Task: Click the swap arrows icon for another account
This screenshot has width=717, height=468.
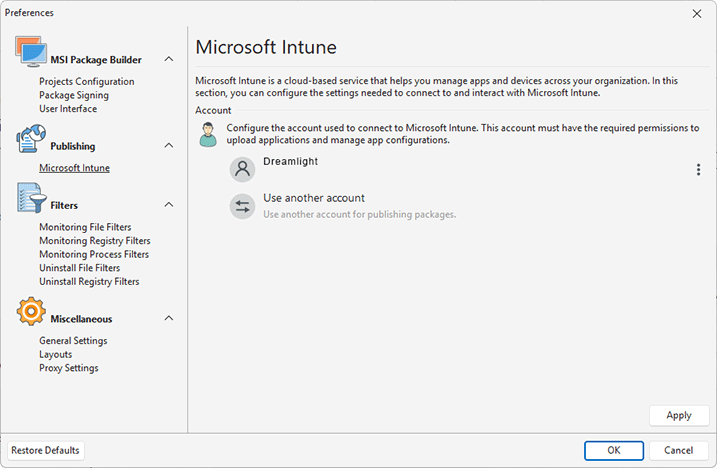Action: [x=242, y=206]
